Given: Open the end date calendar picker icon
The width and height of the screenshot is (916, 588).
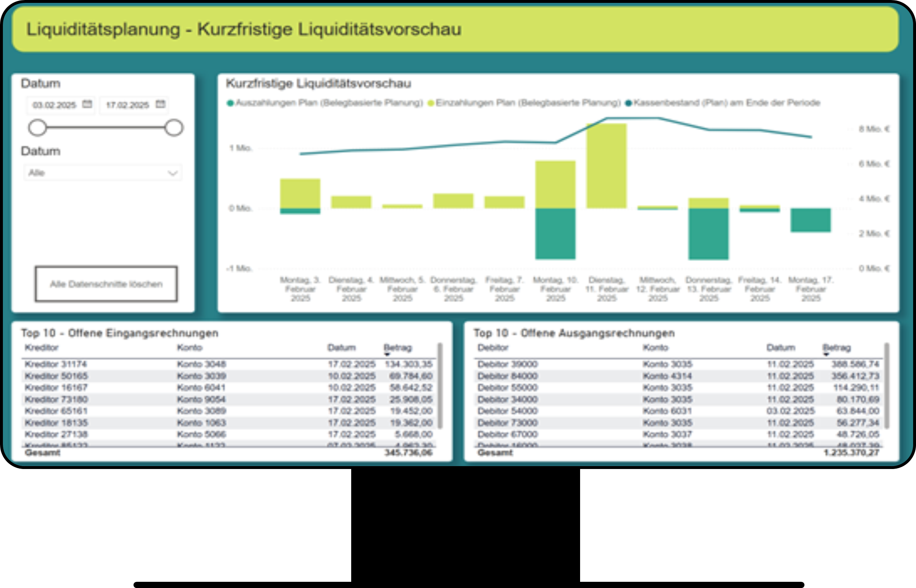Looking at the screenshot, I should click(160, 104).
